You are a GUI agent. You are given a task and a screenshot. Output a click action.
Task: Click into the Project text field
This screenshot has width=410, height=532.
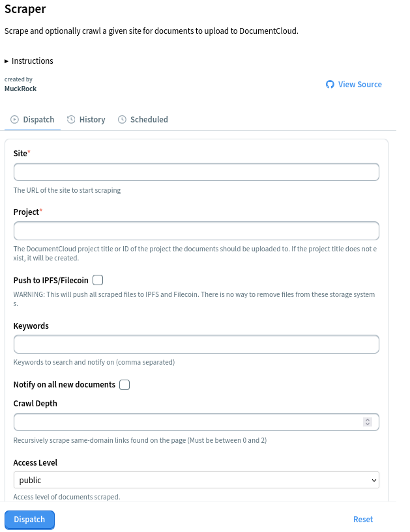(196, 231)
